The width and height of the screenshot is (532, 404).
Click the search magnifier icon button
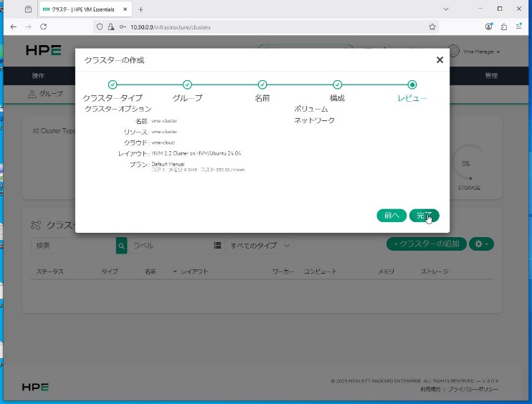tap(121, 246)
